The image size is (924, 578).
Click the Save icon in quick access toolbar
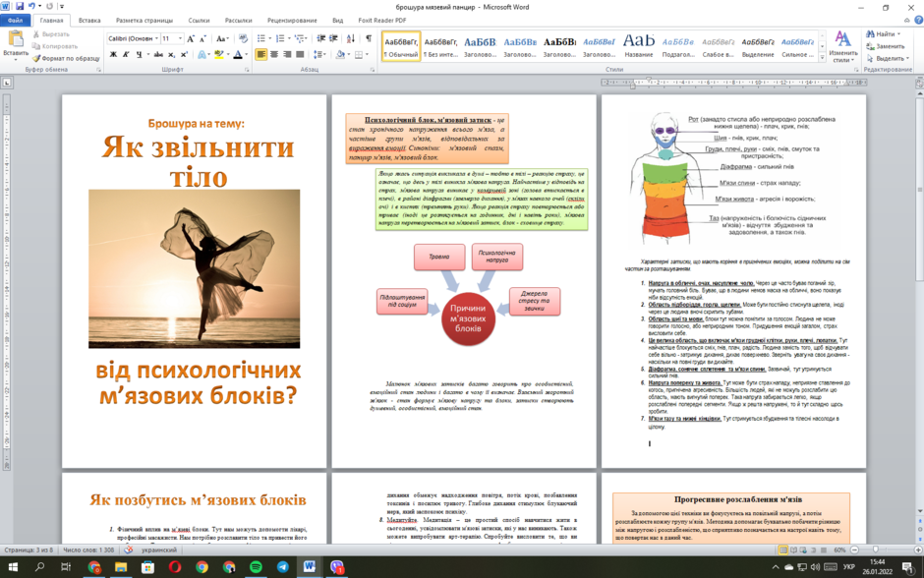pos(20,7)
